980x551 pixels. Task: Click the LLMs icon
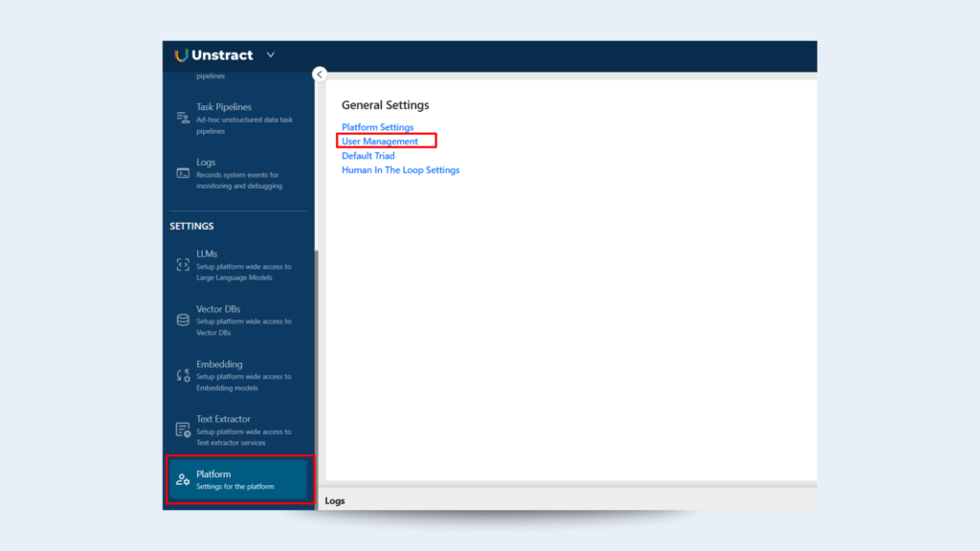click(x=183, y=265)
